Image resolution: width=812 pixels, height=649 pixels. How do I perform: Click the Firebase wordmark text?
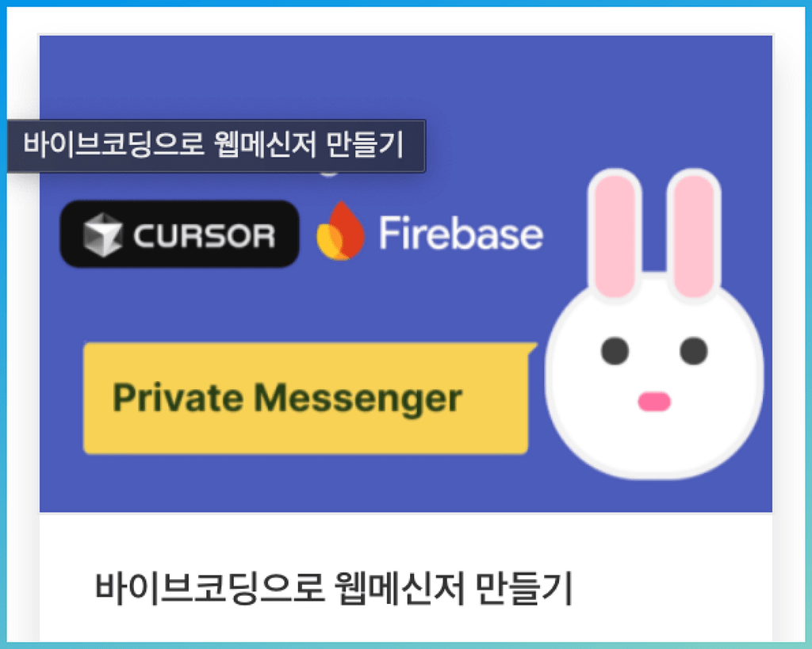point(461,233)
